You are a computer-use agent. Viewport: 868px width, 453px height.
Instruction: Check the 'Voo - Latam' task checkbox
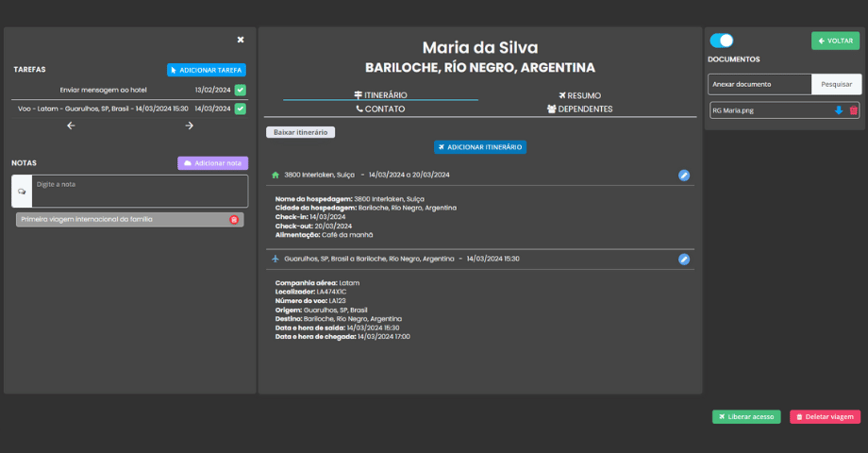tap(241, 109)
